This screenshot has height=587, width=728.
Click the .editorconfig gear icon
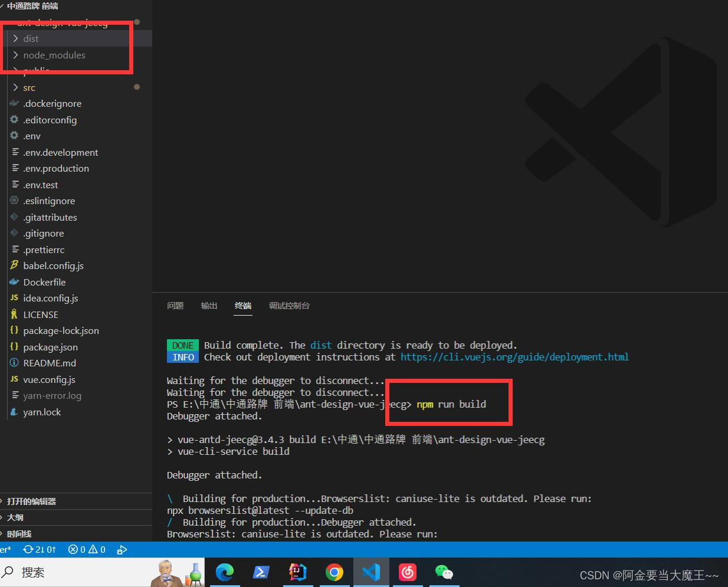(x=14, y=119)
